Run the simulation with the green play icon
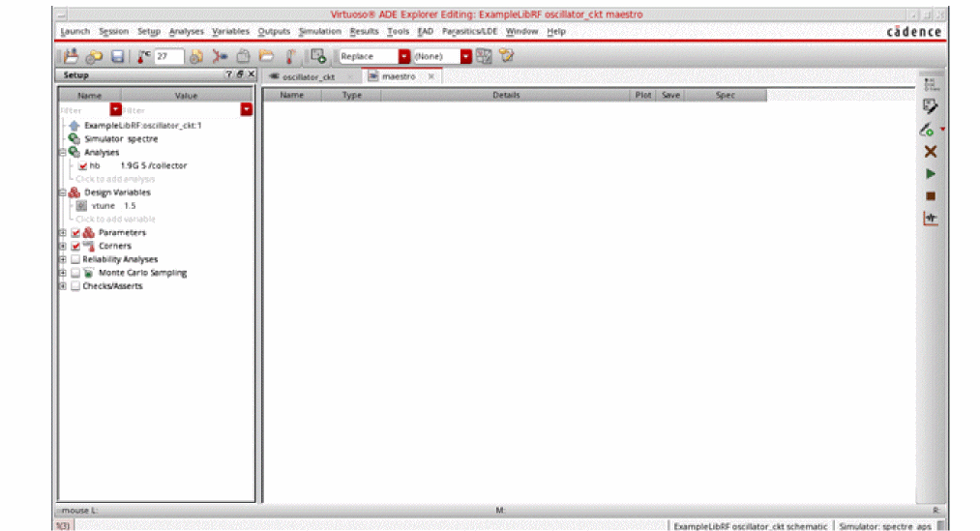Screen dimensions: 980x531 [x=931, y=174]
